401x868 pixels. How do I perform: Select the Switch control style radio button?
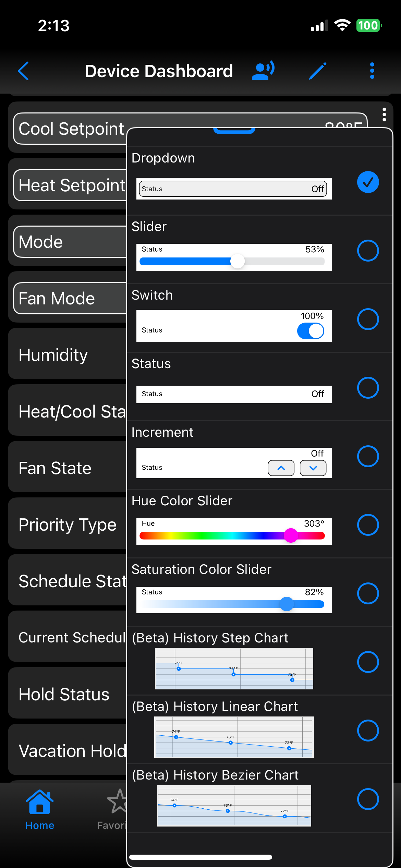pyautogui.click(x=368, y=319)
